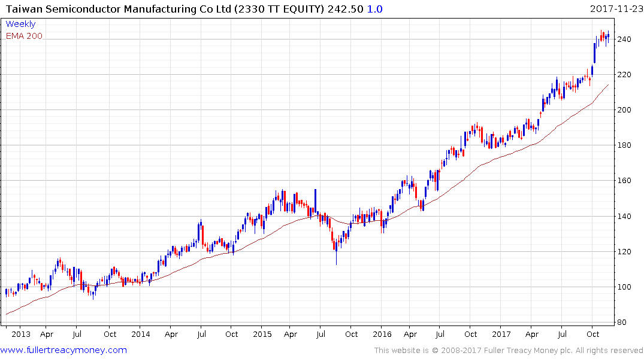The height and width of the screenshot is (359, 644).
Task: Click the 220 price axis label
Action: pos(624,75)
